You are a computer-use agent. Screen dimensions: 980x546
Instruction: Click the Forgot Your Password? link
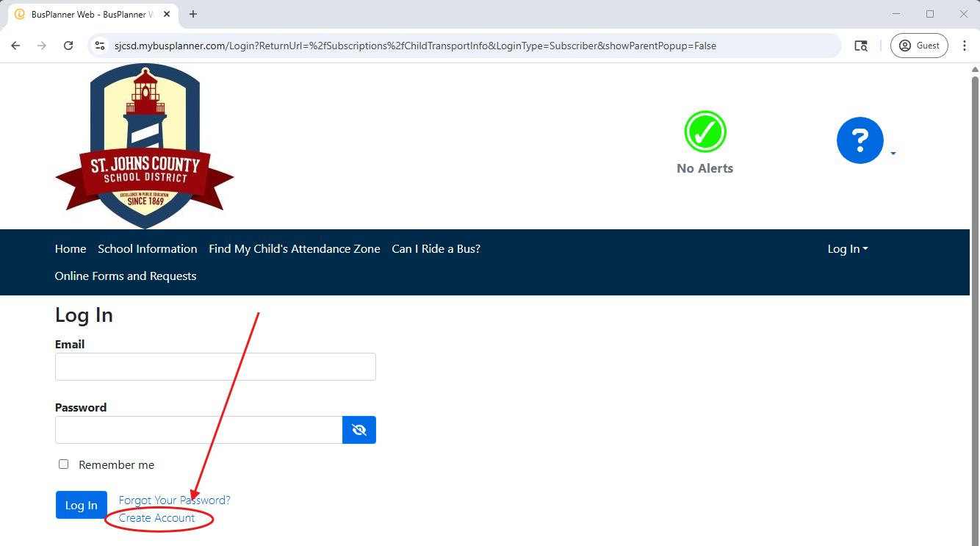[x=175, y=500]
